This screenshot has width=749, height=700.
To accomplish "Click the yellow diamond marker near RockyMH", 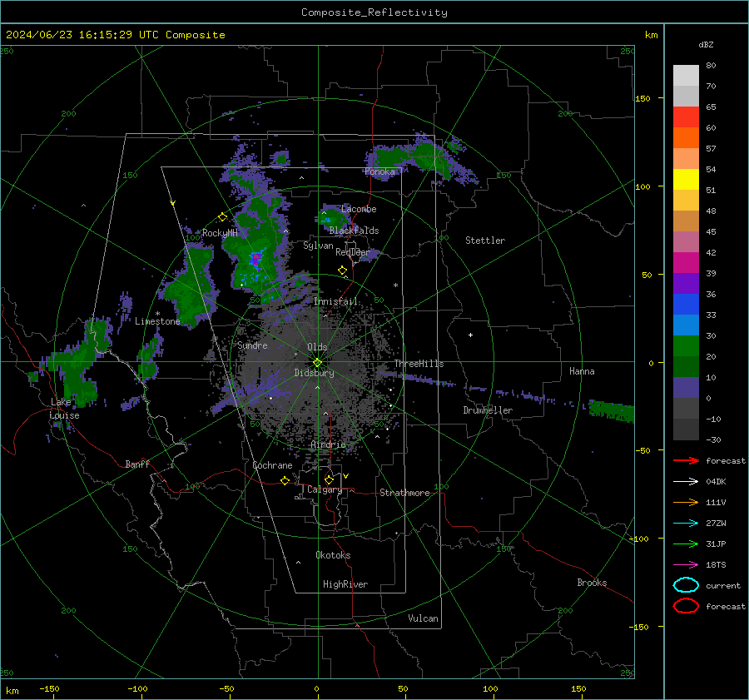I will 222,217.
